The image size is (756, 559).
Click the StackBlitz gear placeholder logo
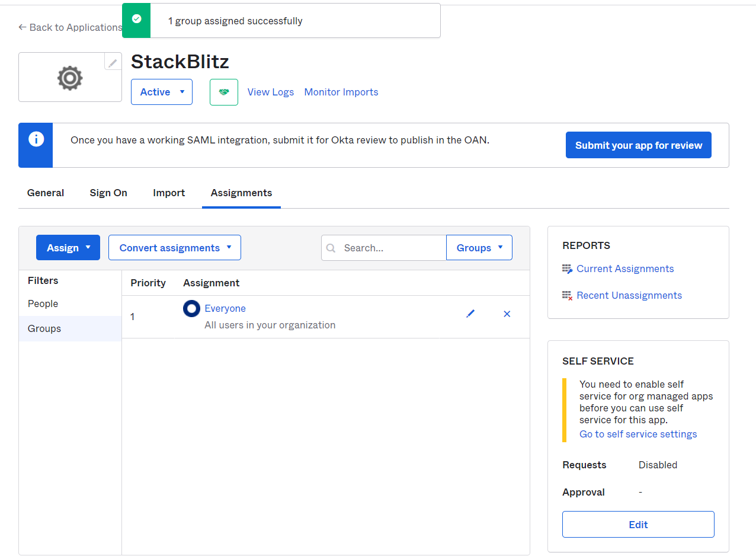click(x=70, y=77)
